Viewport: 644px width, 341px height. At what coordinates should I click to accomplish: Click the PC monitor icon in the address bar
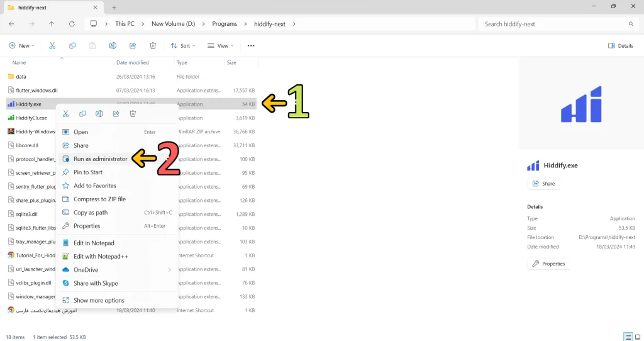94,24
